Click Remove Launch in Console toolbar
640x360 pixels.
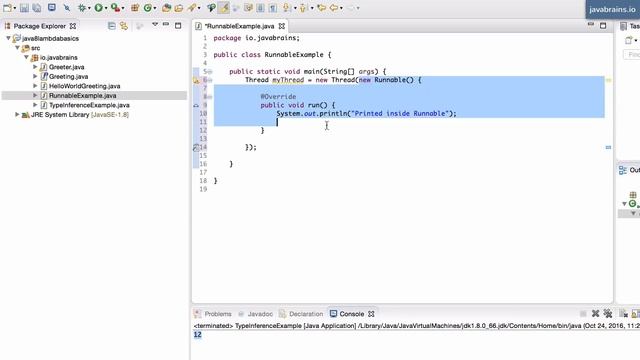(596, 313)
